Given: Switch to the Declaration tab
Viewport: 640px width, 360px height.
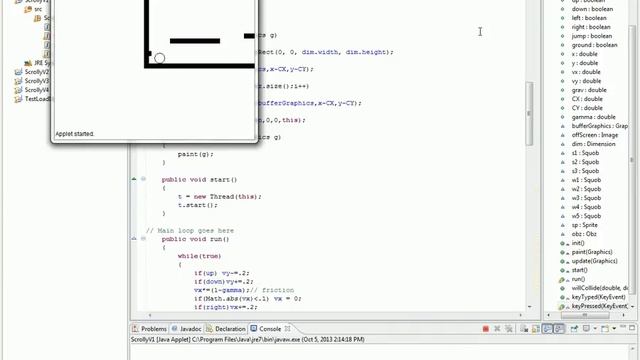Looking at the screenshot, I should (226, 329).
